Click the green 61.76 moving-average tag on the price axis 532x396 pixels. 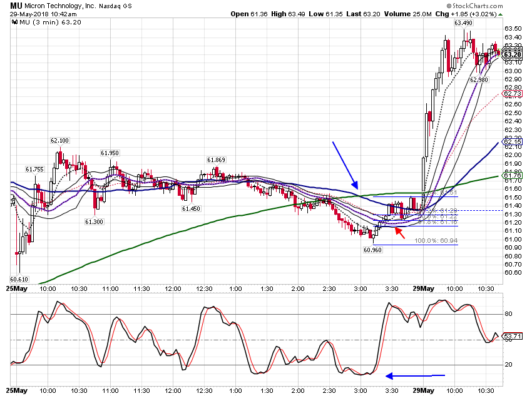tap(513, 175)
